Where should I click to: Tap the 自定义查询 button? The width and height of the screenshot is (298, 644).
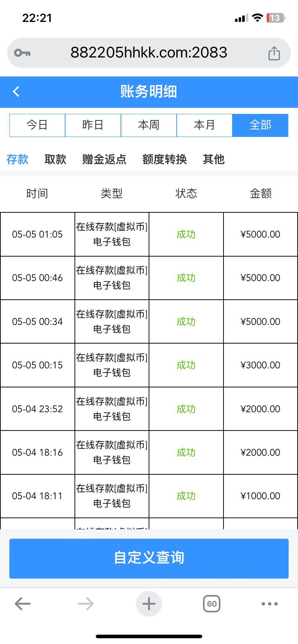point(149,558)
